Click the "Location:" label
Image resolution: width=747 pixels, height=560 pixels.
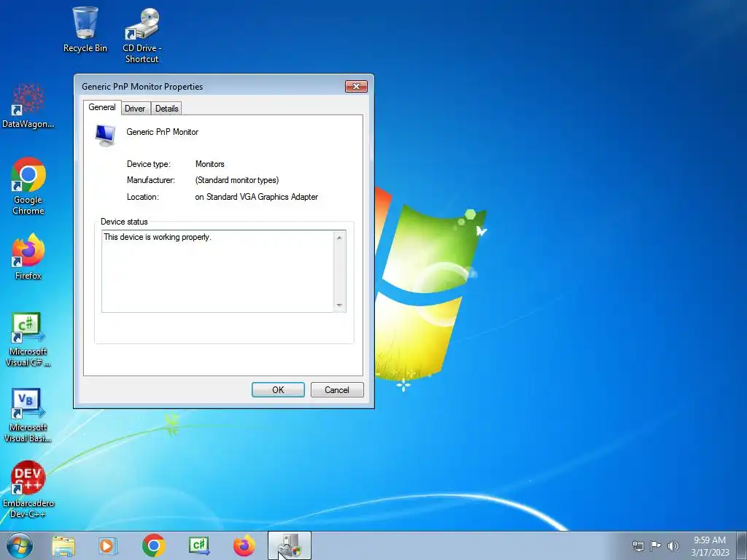pos(143,197)
